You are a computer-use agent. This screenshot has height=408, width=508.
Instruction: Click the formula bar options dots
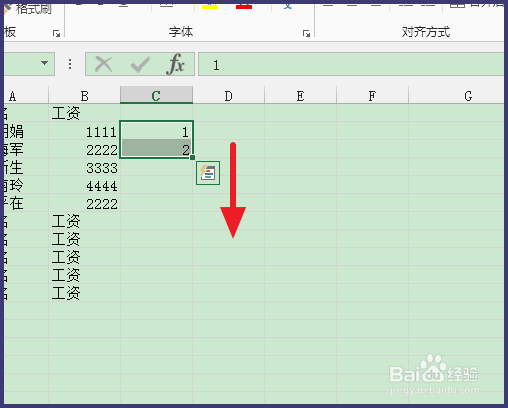70,64
